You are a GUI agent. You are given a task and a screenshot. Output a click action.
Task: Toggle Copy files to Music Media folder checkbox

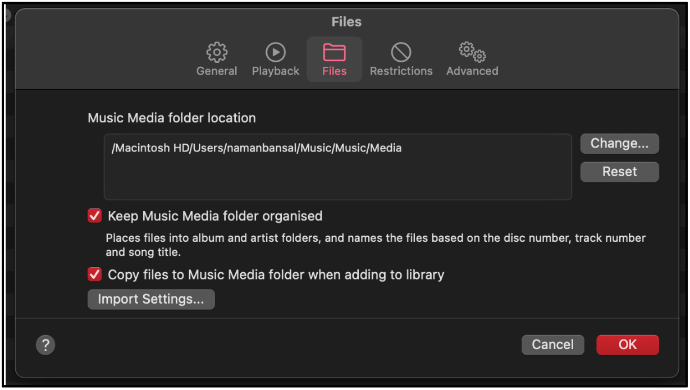click(x=95, y=274)
